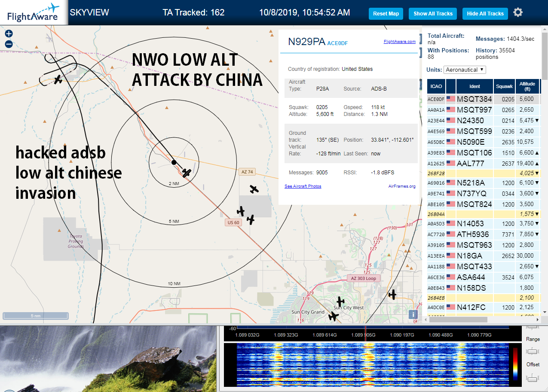Open the See Aircraft Photos link
This screenshot has width=548, height=392.
coord(303,186)
